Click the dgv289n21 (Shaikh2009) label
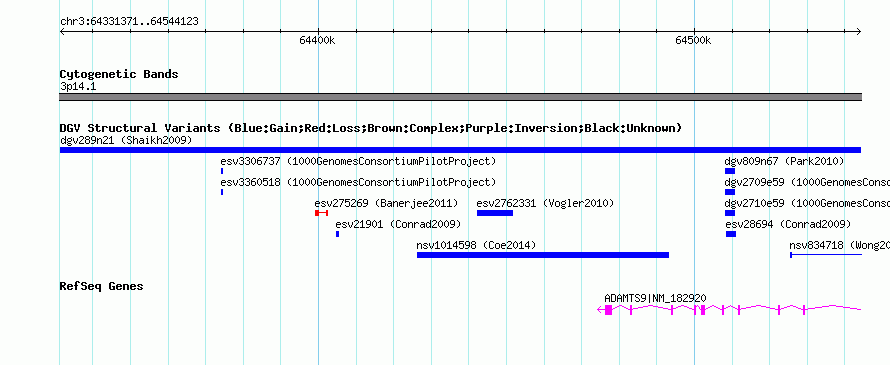Image resolution: width=890 pixels, height=365 pixels. coord(126,140)
